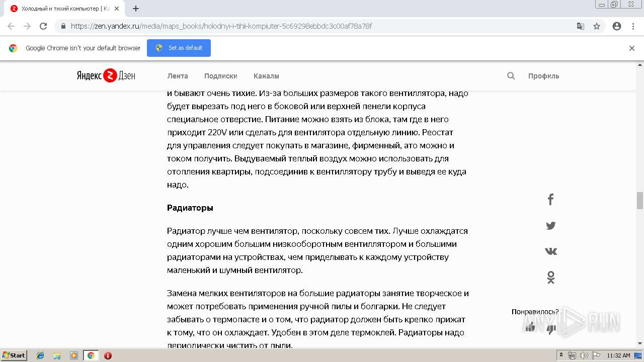Screen dimensions: 644x362
Task: Open the media player taskbar icon
Action: (x=73, y=355)
